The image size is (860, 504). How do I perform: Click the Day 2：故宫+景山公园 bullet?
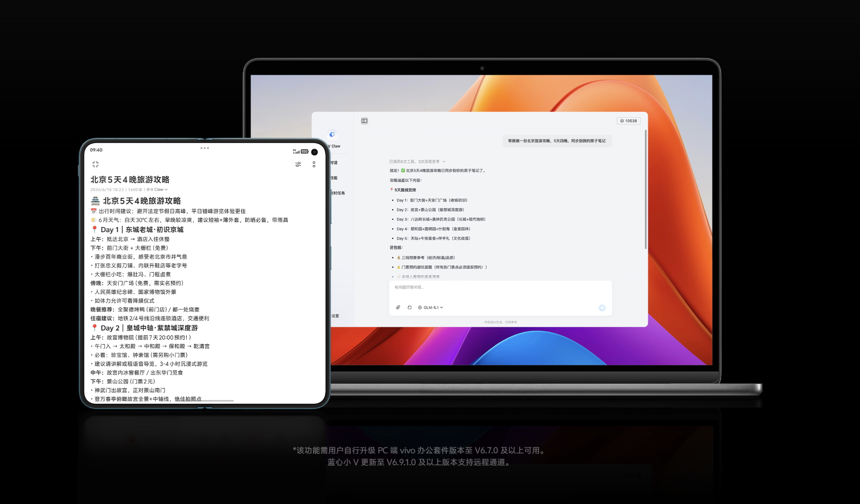(x=430, y=210)
